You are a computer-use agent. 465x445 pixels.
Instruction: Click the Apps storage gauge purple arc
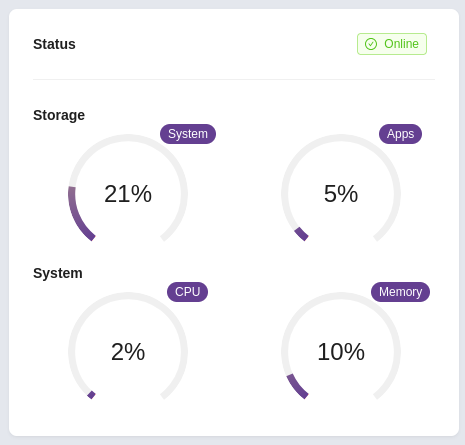[301, 234]
